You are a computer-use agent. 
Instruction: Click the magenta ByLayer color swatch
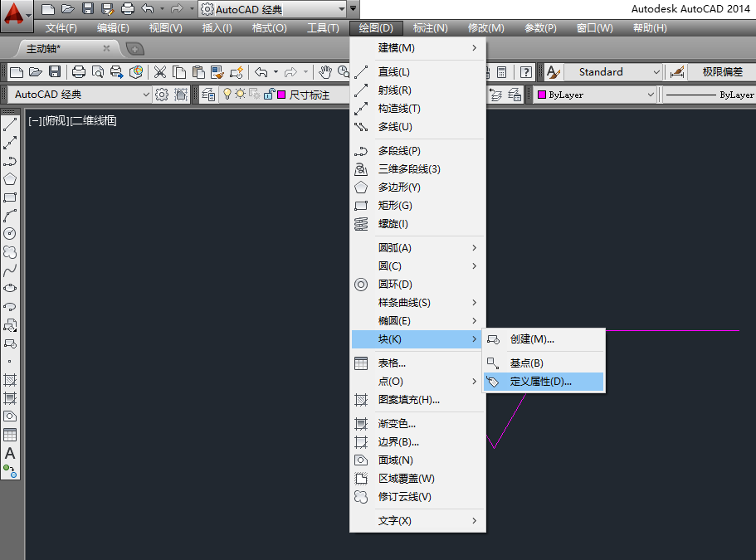pos(542,95)
